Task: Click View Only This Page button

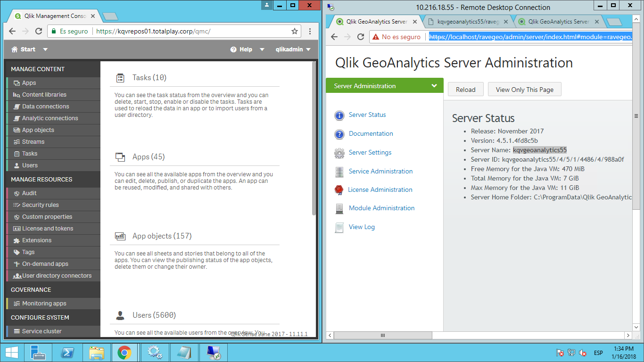Action: pos(525,90)
